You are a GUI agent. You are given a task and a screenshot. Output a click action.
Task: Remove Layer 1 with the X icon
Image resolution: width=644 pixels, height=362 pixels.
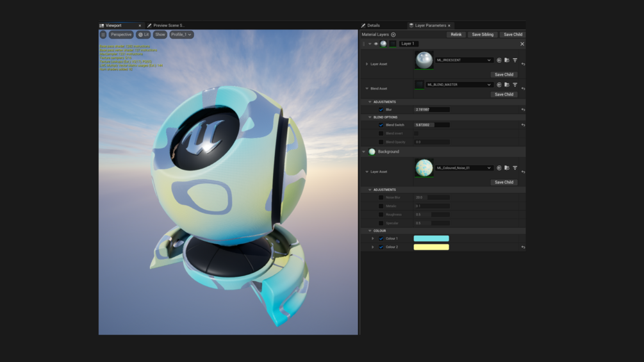pyautogui.click(x=522, y=44)
